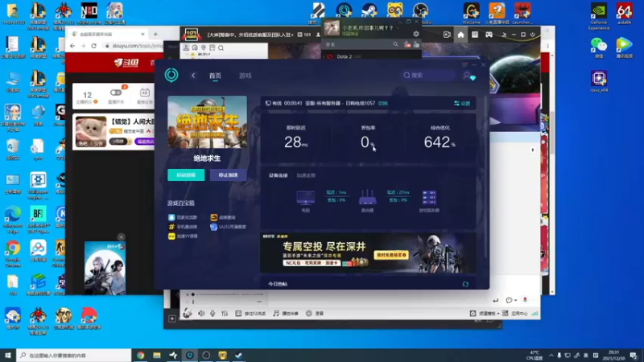
Task: Open the blue player group toolbox icon
Action: coord(171,217)
